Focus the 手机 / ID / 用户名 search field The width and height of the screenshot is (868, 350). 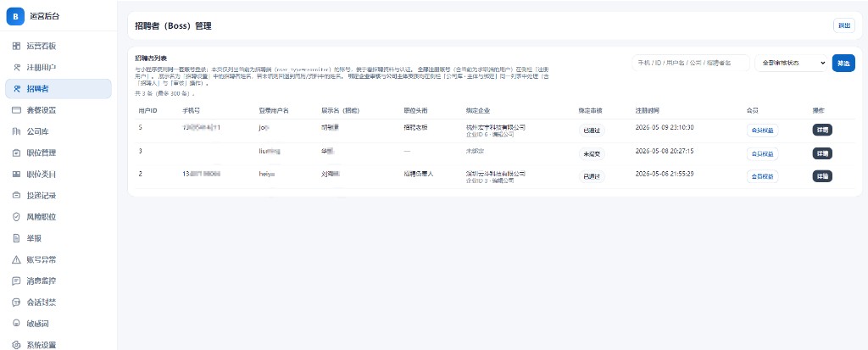(x=690, y=63)
